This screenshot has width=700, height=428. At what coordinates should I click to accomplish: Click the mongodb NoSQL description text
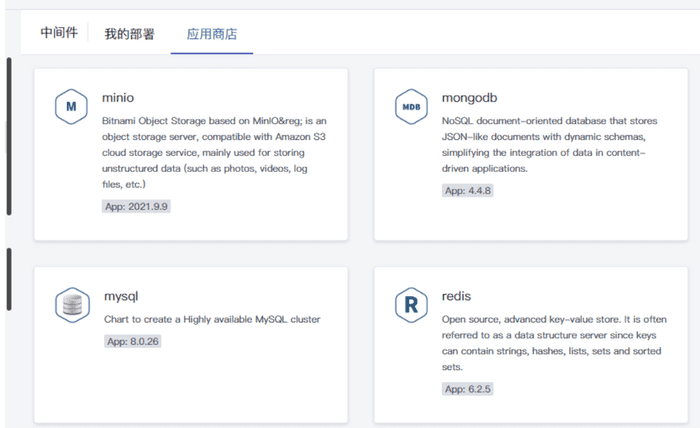(550, 145)
